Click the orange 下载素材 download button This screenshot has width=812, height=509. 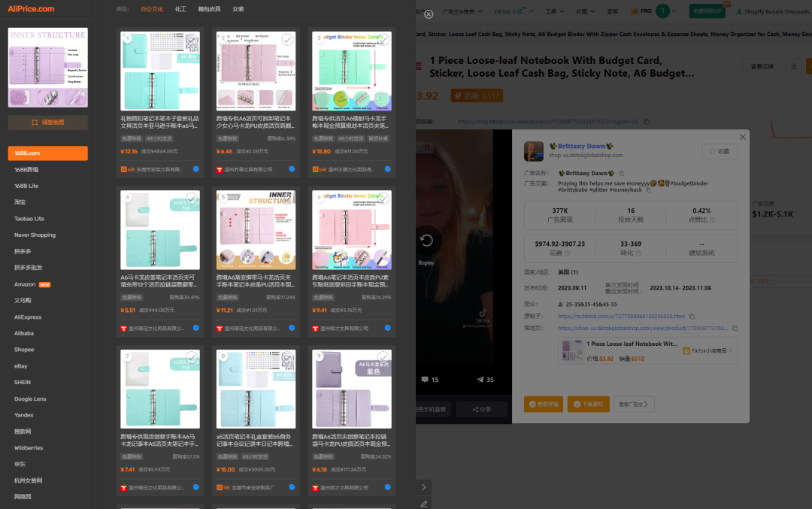click(x=588, y=404)
